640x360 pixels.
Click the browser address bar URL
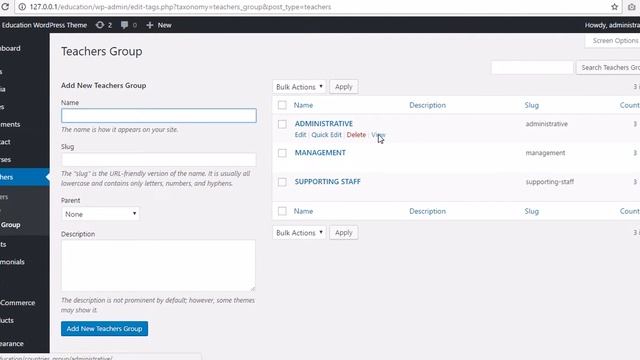click(x=180, y=7)
